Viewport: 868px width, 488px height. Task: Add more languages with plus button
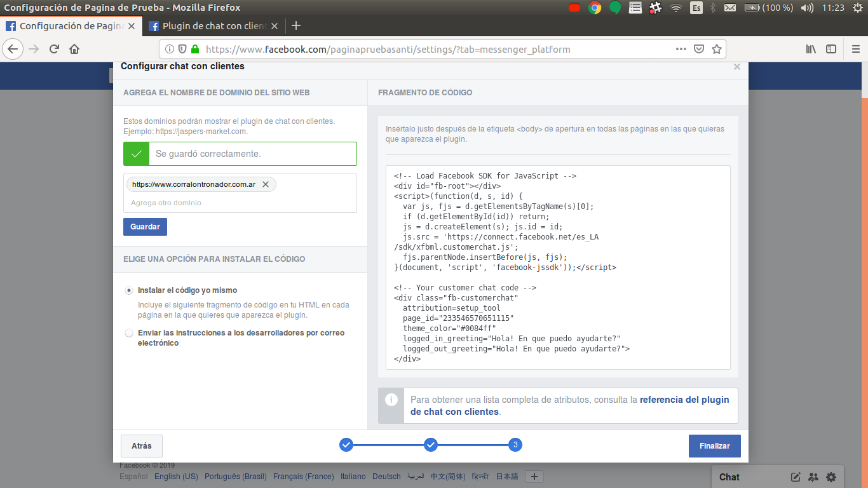534,477
